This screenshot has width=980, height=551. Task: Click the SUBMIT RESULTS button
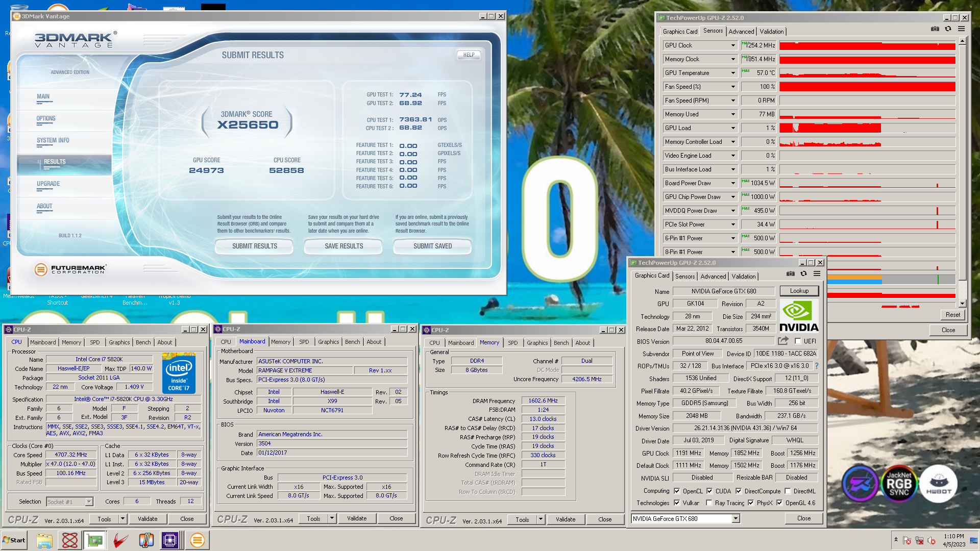click(254, 246)
